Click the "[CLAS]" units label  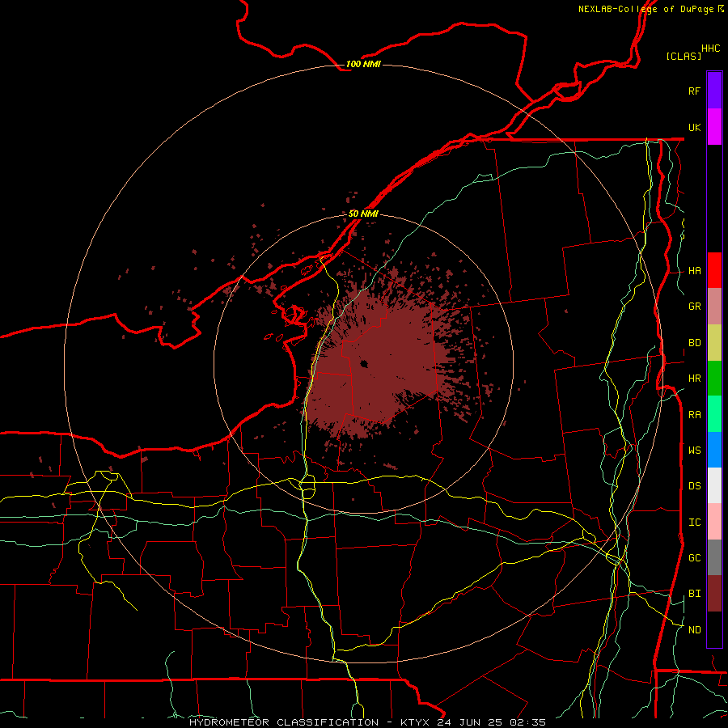tap(683, 56)
